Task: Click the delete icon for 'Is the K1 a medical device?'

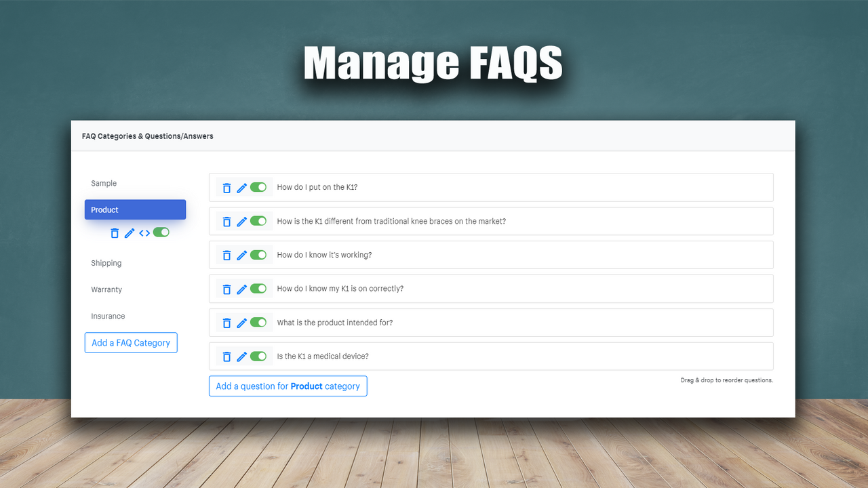Action: 226,356
